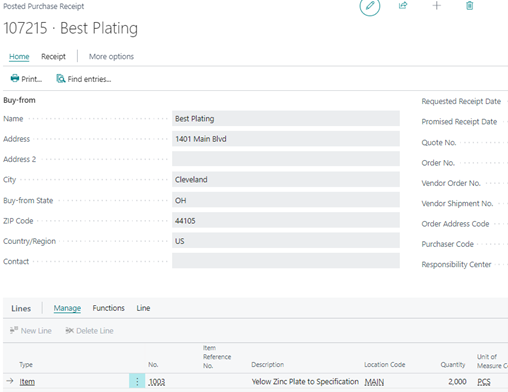508x392 pixels.
Task: Click the Buy-from group heading
Action: click(19, 100)
